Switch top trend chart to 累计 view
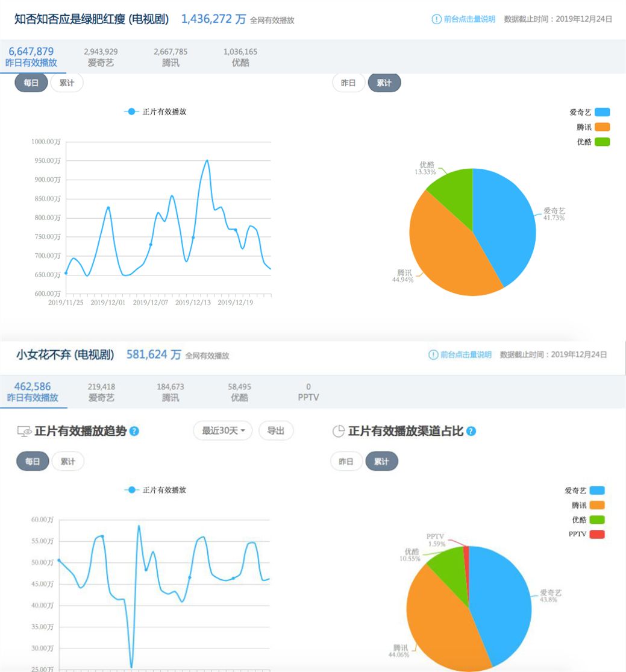Image resolution: width=626 pixels, height=672 pixels. [66, 83]
